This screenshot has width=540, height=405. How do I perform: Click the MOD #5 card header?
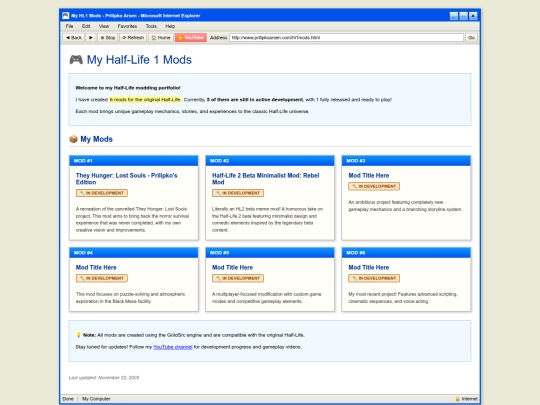(270, 253)
